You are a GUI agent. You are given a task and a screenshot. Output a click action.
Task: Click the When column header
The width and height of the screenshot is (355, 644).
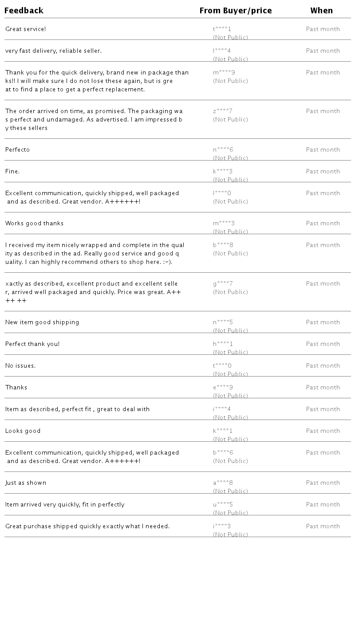(x=321, y=11)
